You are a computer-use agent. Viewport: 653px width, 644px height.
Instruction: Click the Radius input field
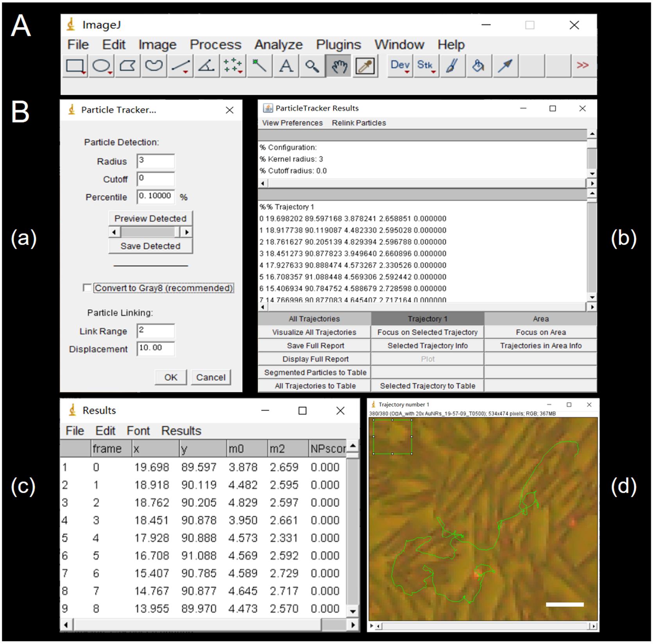tap(156, 161)
